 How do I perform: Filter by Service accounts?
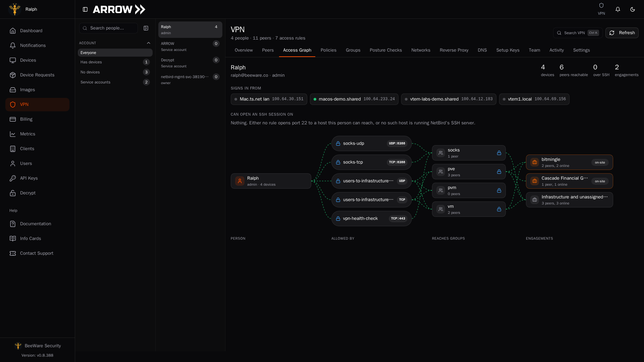(115, 82)
